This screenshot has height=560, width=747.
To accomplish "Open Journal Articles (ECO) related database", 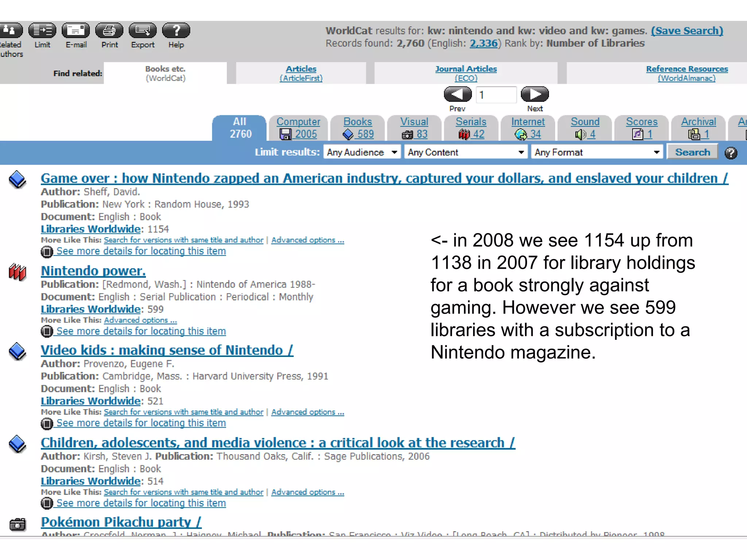I will coord(466,73).
